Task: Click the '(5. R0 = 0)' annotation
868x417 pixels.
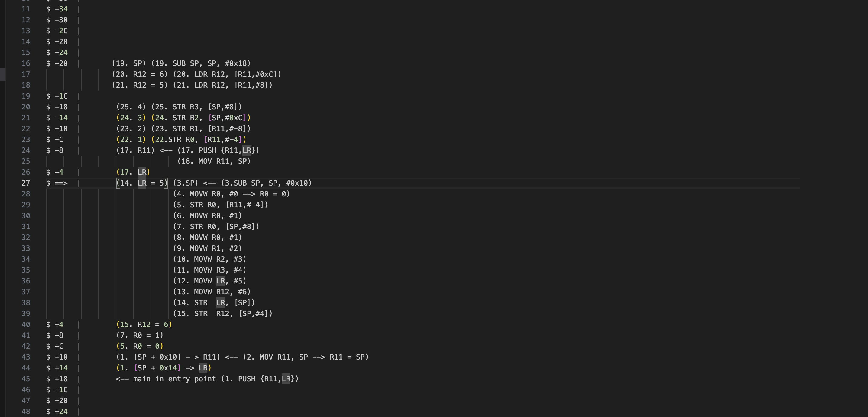Action: [140, 346]
